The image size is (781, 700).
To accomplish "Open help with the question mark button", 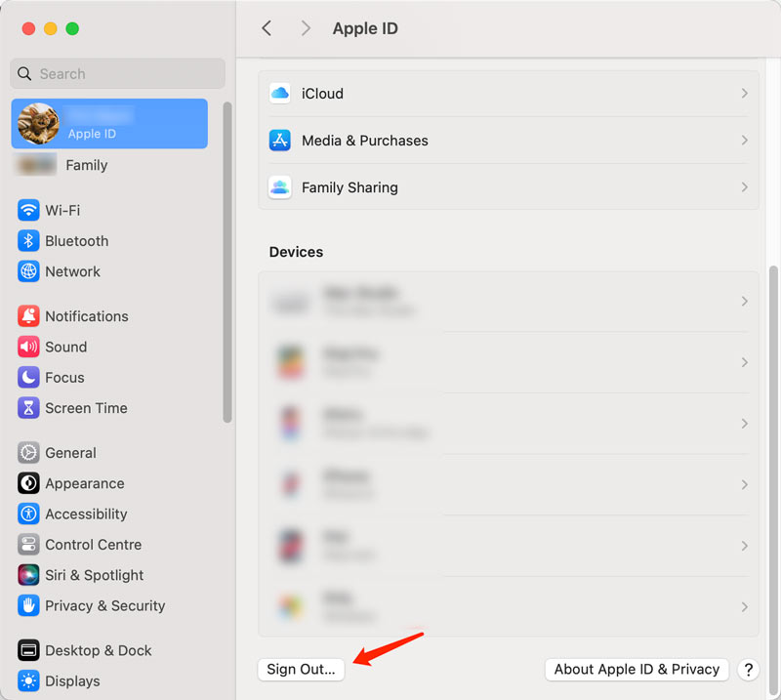I will (748, 670).
